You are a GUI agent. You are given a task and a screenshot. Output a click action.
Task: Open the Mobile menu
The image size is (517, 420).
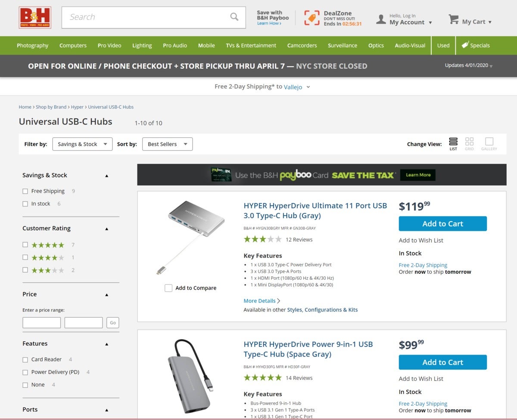click(206, 45)
